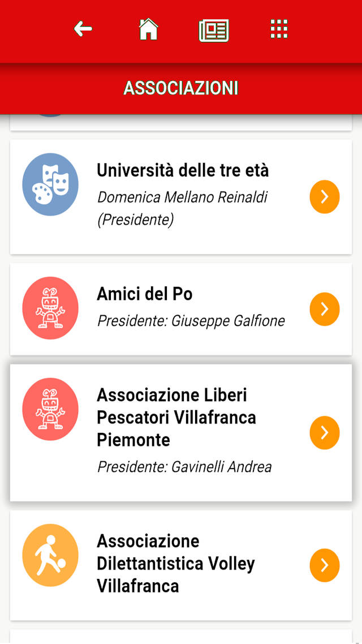Open Liberi Pescatori orange chevron button
Screen dimensions: 362x644
coord(325,432)
